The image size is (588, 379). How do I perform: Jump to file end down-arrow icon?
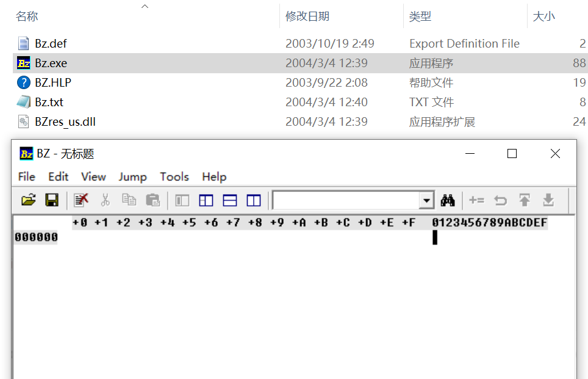click(x=548, y=200)
